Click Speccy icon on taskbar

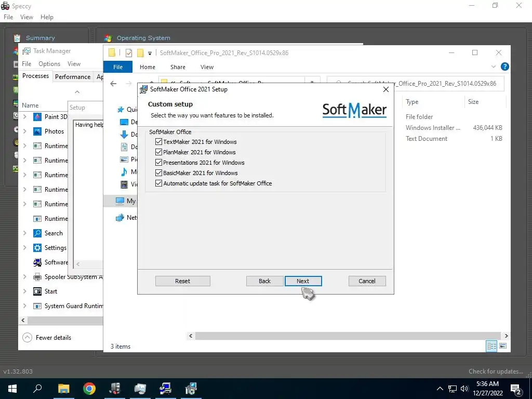point(115,389)
